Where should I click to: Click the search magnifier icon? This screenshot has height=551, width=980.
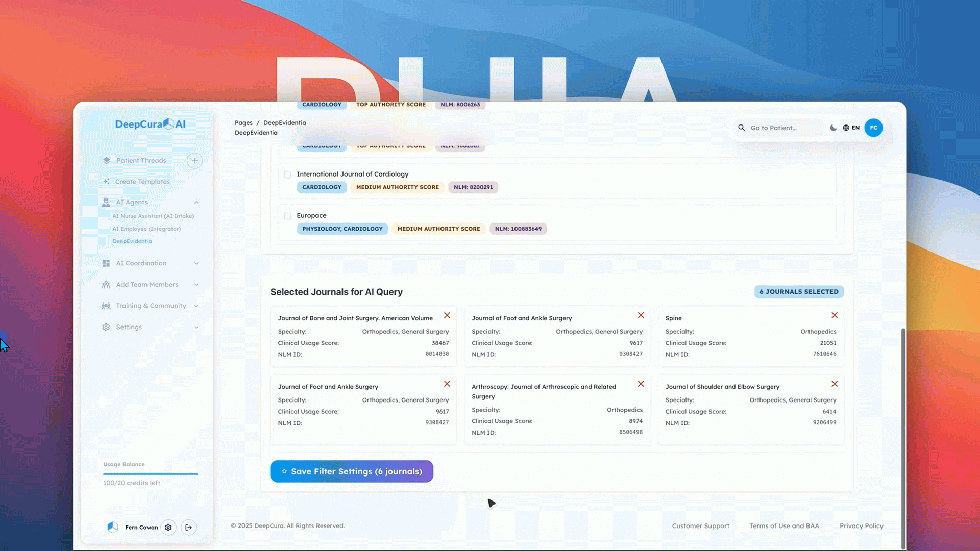(742, 128)
